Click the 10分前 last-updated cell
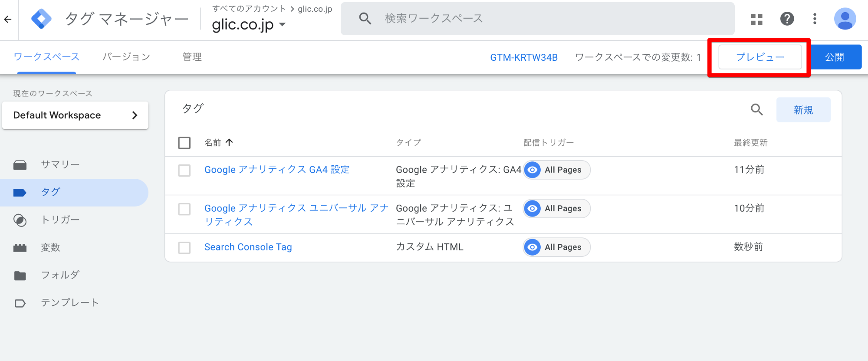Viewport: 868px width, 361px height. coord(749,208)
